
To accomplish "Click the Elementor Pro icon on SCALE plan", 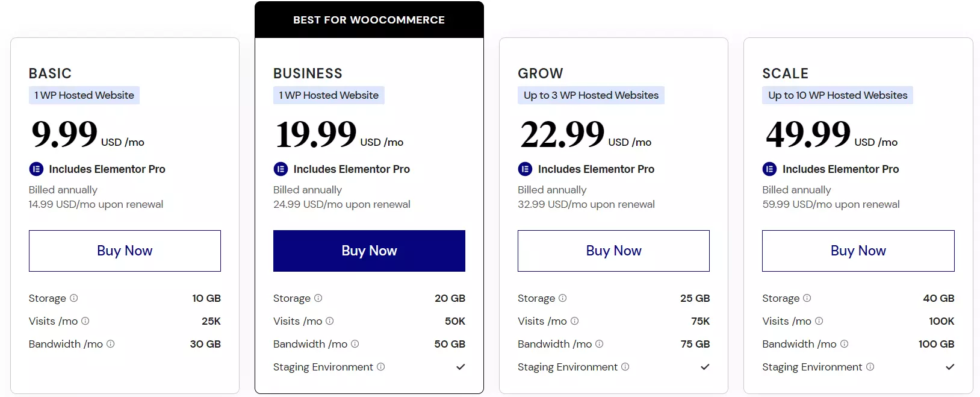I will click(769, 169).
